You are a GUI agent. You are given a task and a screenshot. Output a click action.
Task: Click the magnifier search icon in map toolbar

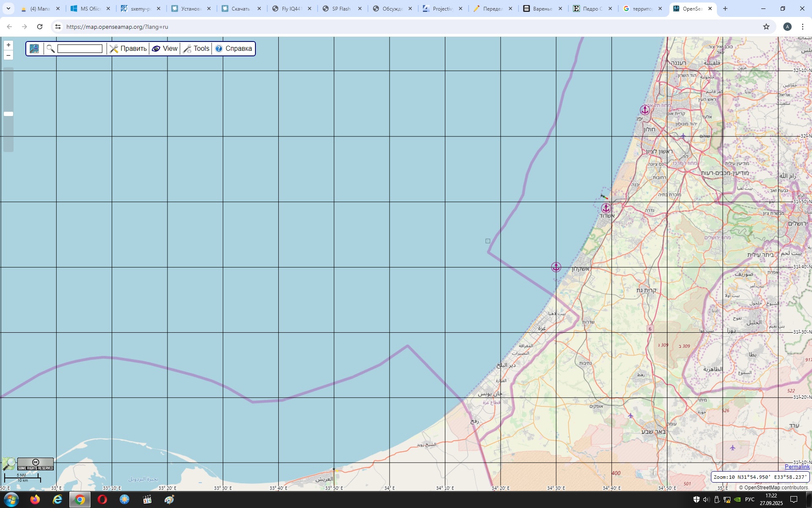point(50,49)
